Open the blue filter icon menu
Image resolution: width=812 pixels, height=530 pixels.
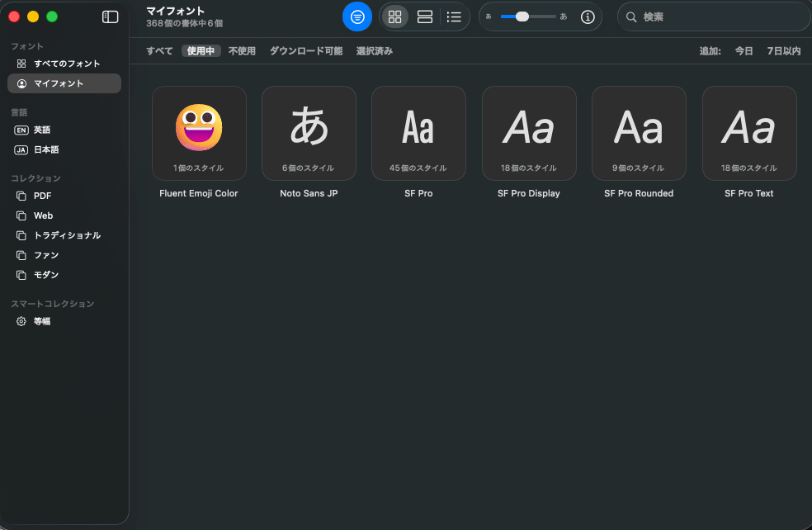point(357,17)
